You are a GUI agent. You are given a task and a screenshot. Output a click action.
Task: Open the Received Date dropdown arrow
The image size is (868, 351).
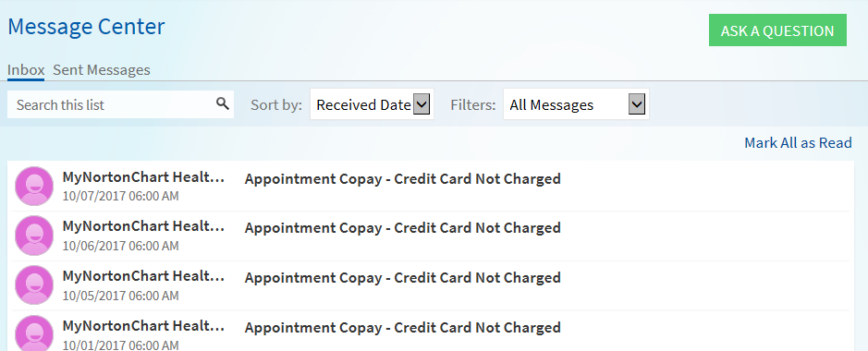(422, 104)
